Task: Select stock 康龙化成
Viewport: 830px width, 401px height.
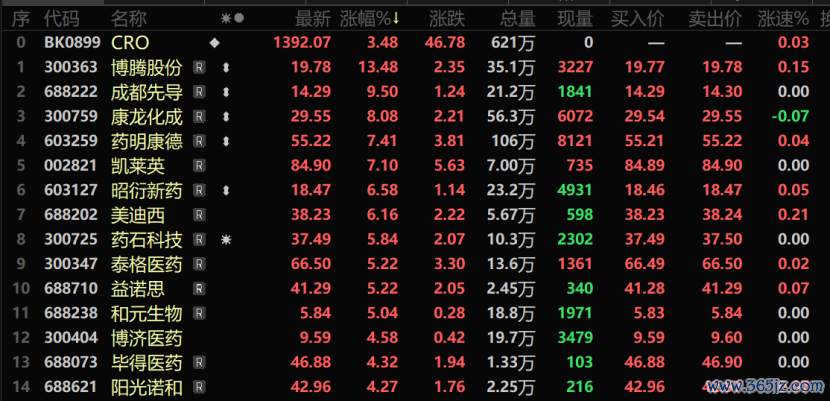Action: click(147, 116)
